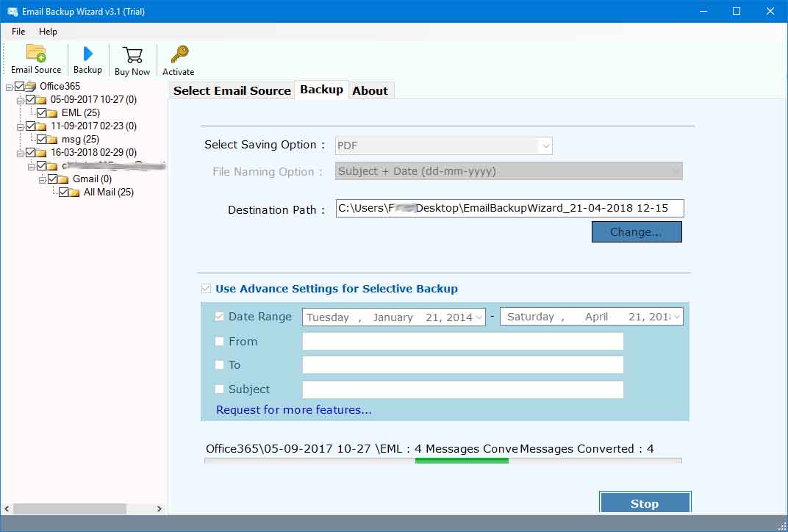Click the Messages Converted : 4 status text

[587, 449]
